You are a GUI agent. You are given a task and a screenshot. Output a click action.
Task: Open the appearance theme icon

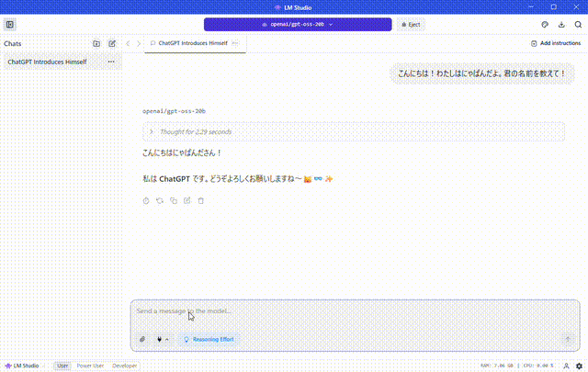click(545, 25)
